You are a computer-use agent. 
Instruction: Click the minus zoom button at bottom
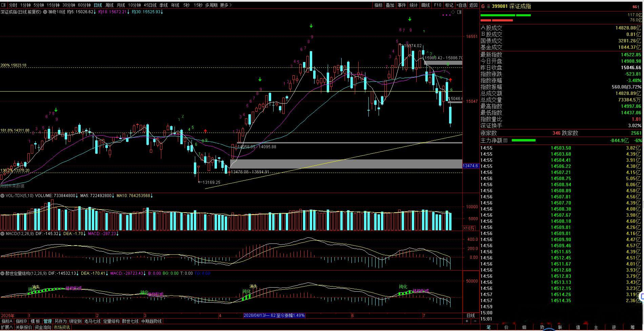click(475, 321)
